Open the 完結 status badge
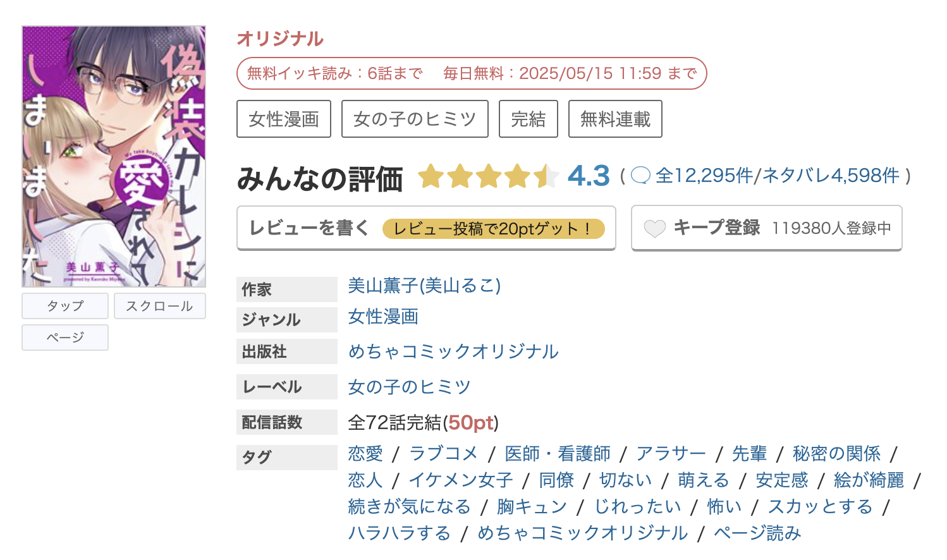This screenshot has width=947, height=560. [x=528, y=118]
